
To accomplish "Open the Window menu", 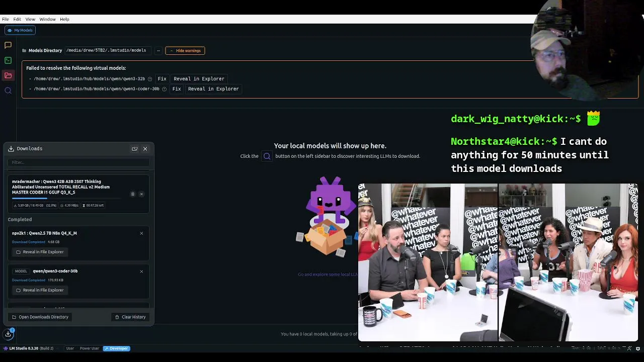I will pyautogui.click(x=47, y=19).
